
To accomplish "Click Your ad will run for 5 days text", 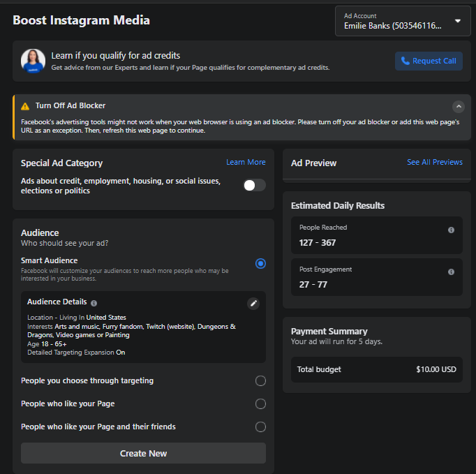I will [336, 341].
